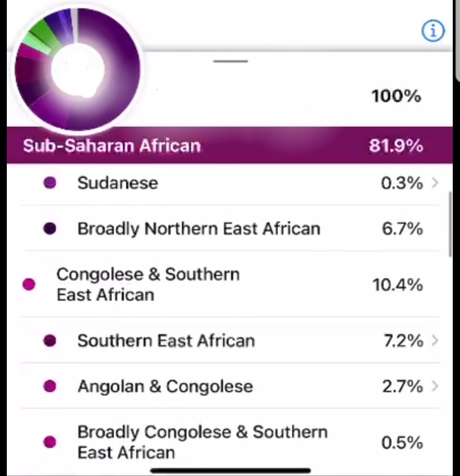The height and width of the screenshot is (476, 460).
Task: Open the Broadly Northern East African entry
Action: (x=199, y=228)
